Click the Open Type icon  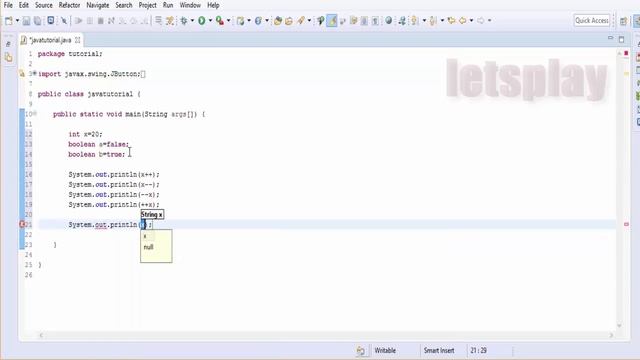point(278,21)
